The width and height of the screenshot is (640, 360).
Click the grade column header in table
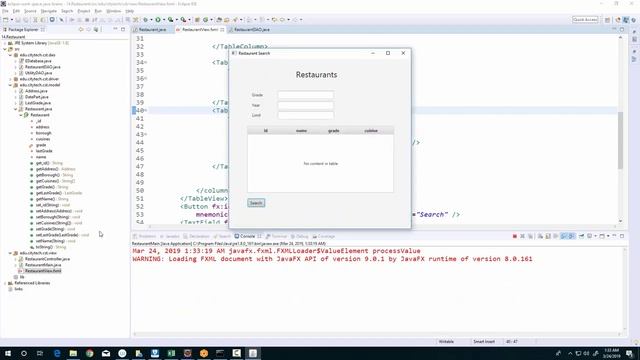point(333,131)
